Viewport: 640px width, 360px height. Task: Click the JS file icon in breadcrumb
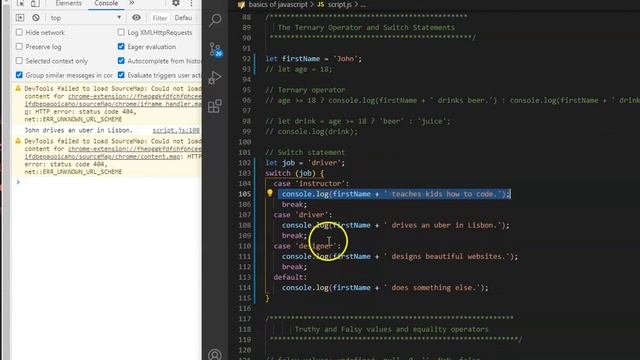click(321, 4)
